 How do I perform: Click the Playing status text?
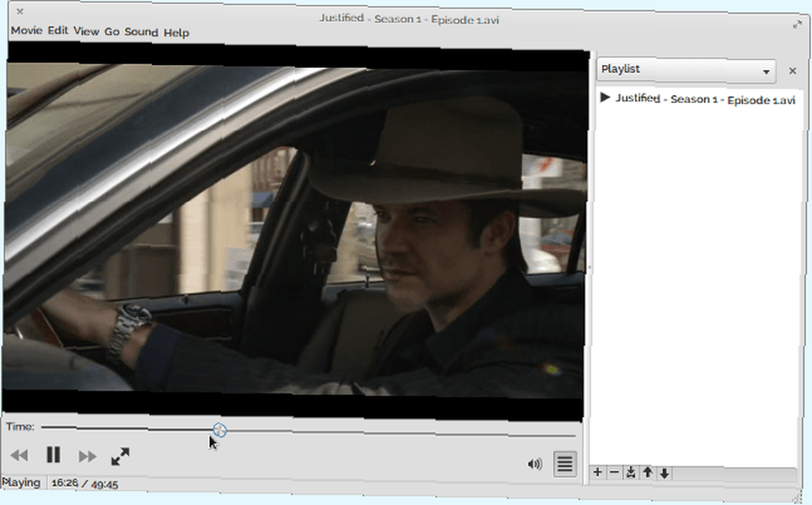(x=21, y=482)
